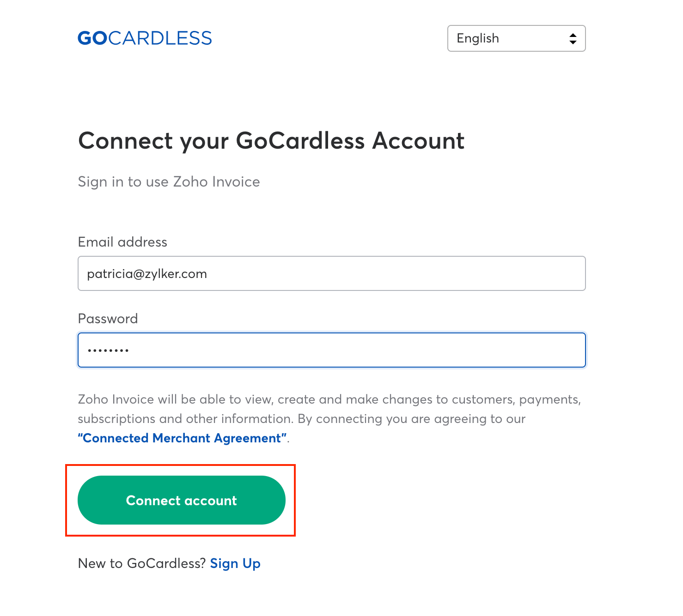Open the Connected Merchant Agreement

[x=182, y=438]
